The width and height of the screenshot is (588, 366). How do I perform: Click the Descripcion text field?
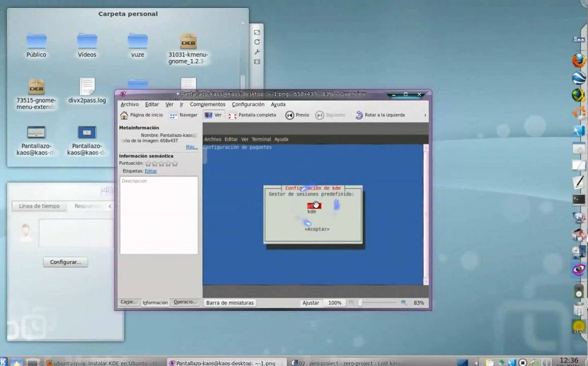(x=158, y=215)
